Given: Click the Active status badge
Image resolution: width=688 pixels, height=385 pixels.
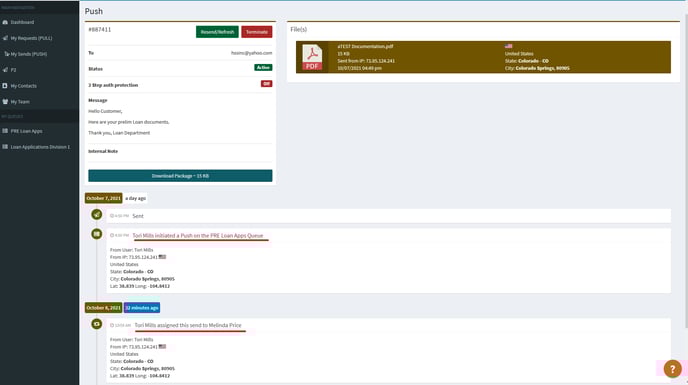Looking at the screenshot, I should click(x=263, y=68).
